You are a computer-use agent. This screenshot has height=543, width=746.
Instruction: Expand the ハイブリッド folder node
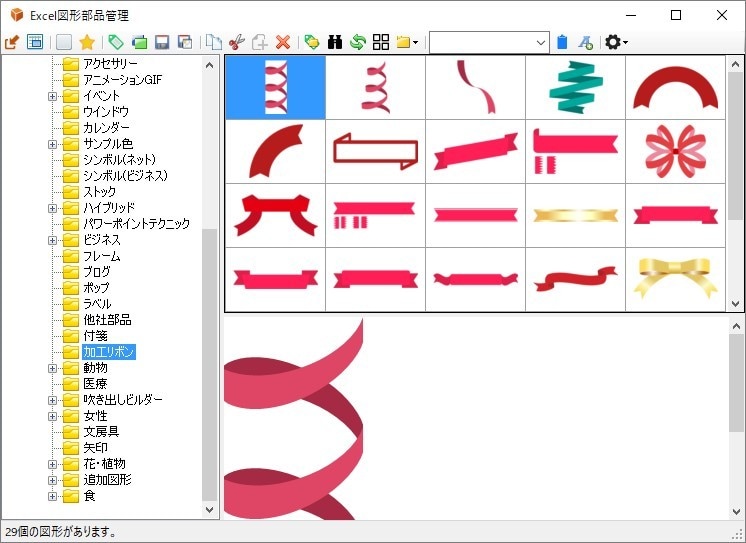(x=52, y=208)
